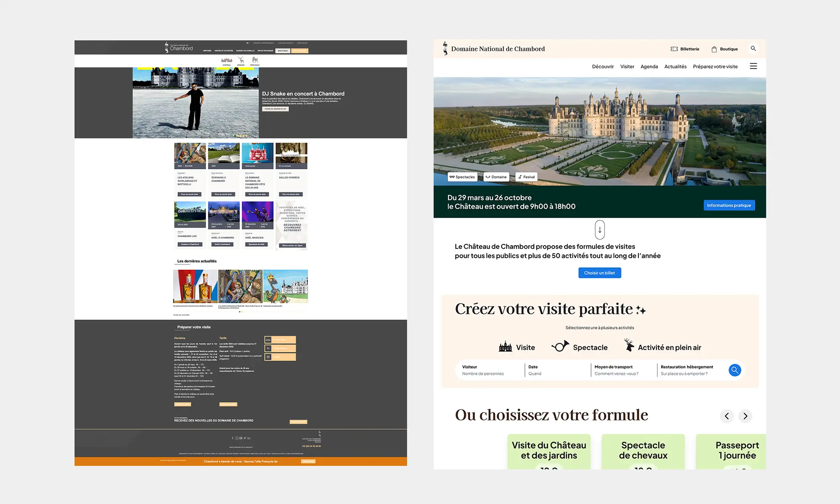This screenshot has height=504, width=840.
Task: Click the Chambord salamander logo
Action: 445,48
